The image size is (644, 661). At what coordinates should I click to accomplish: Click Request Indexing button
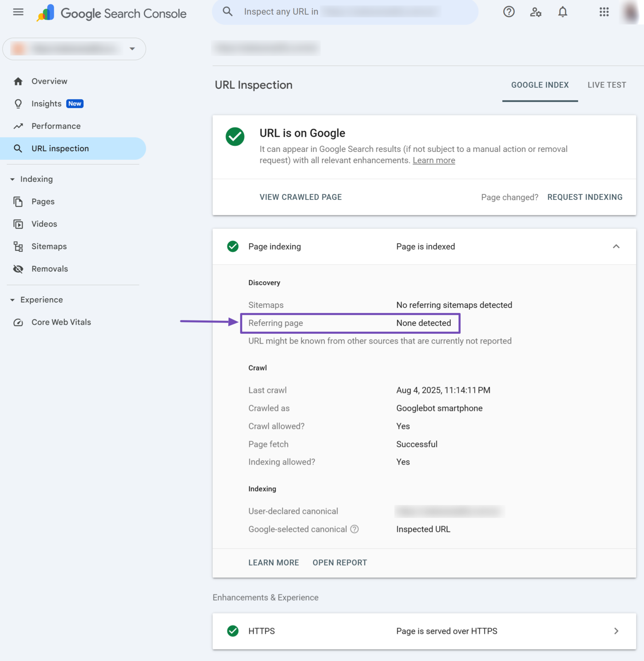point(585,197)
